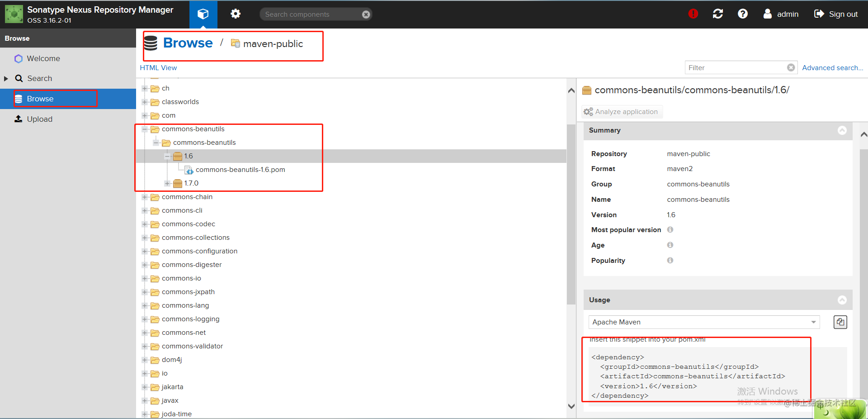Image resolution: width=868 pixels, height=419 pixels.
Task: Select the commons-chain folder
Action: (187, 197)
